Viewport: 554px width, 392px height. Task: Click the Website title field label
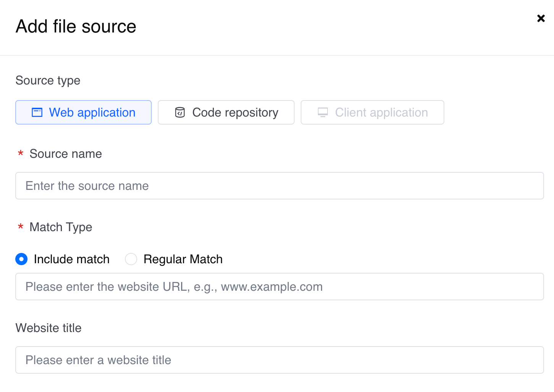[x=49, y=328]
